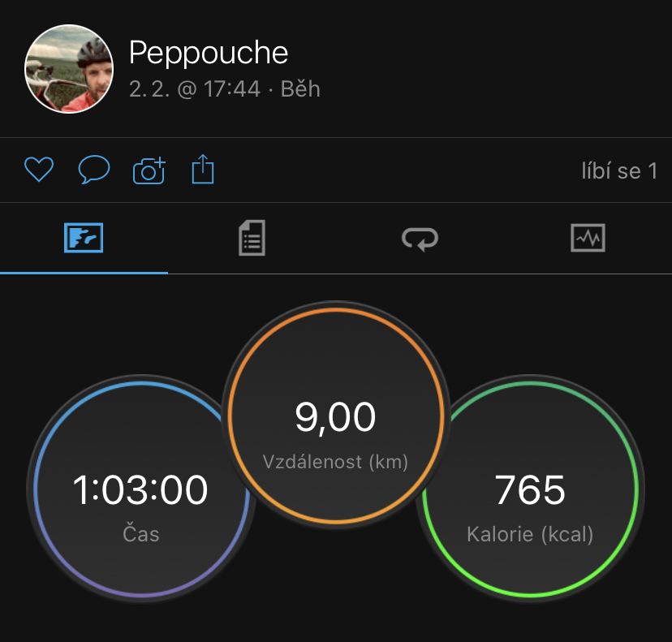Viewport: 672px width, 642px height.
Task: Tap the 1:03:00 Čas time circle
Action: tap(141, 489)
